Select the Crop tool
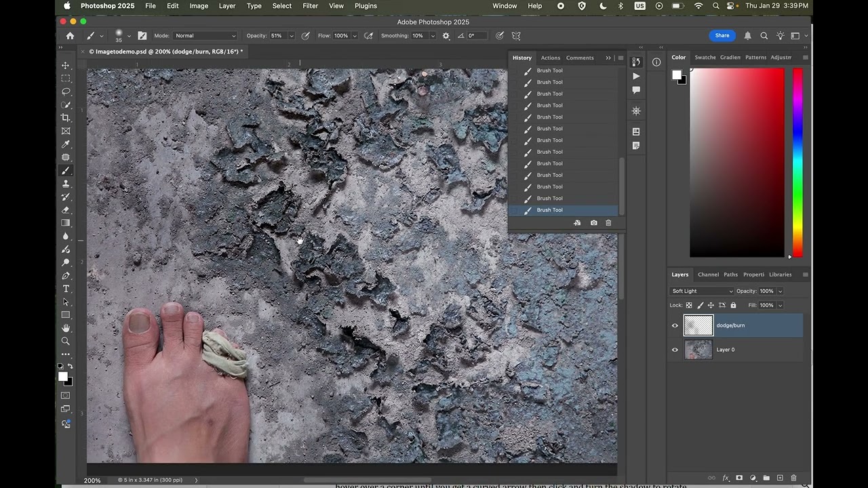The width and height of the screenshot is (868, 488). (x=66, y=118)
